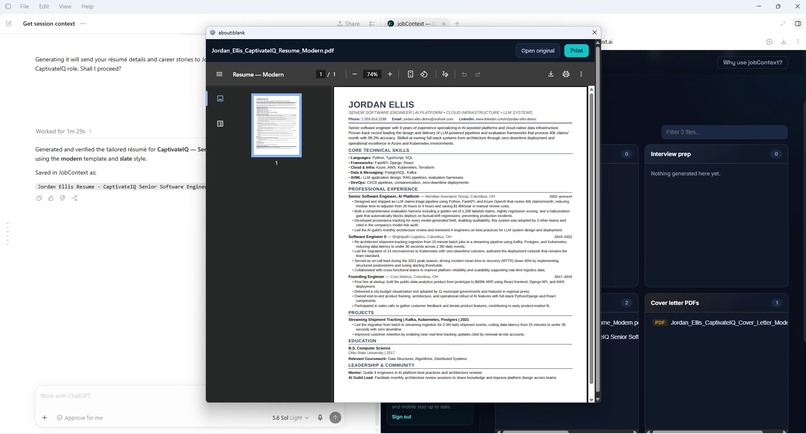Open PDF viewer more actions menu
This screenshot has width=806, height=434.
coord(581,74)
